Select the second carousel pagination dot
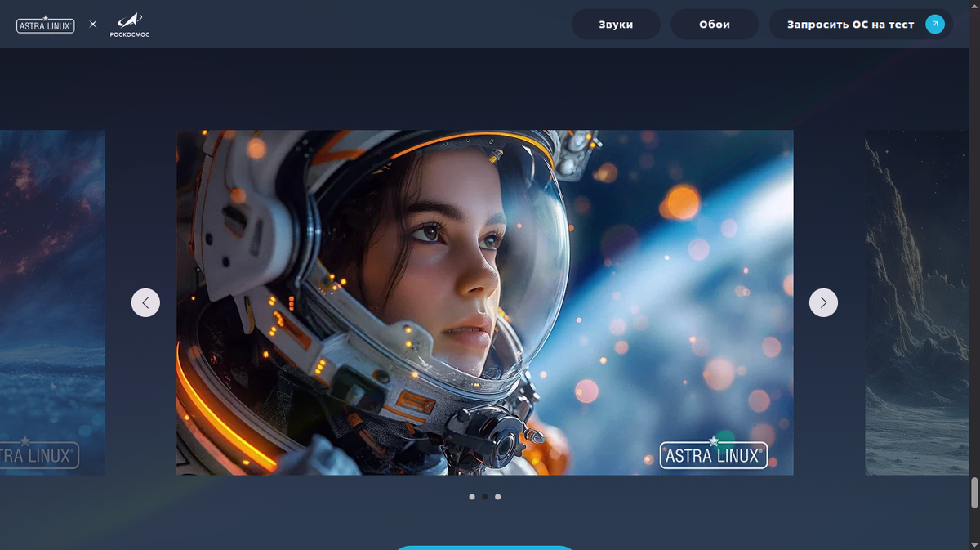 pos(485,497)
